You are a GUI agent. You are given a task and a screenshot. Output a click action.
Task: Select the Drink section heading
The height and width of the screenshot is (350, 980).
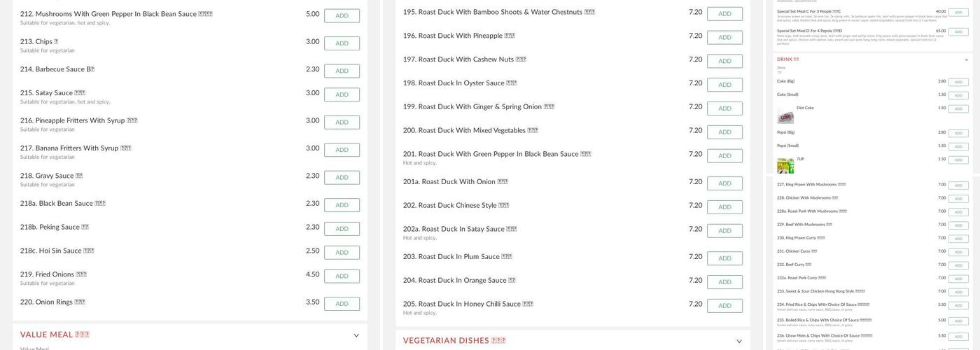787,59
